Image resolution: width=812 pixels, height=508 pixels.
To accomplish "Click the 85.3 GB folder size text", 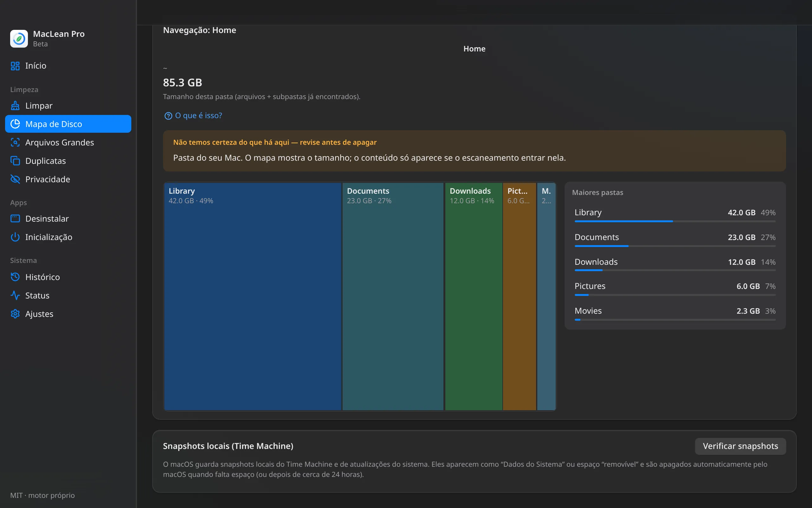I will [182, 83].
